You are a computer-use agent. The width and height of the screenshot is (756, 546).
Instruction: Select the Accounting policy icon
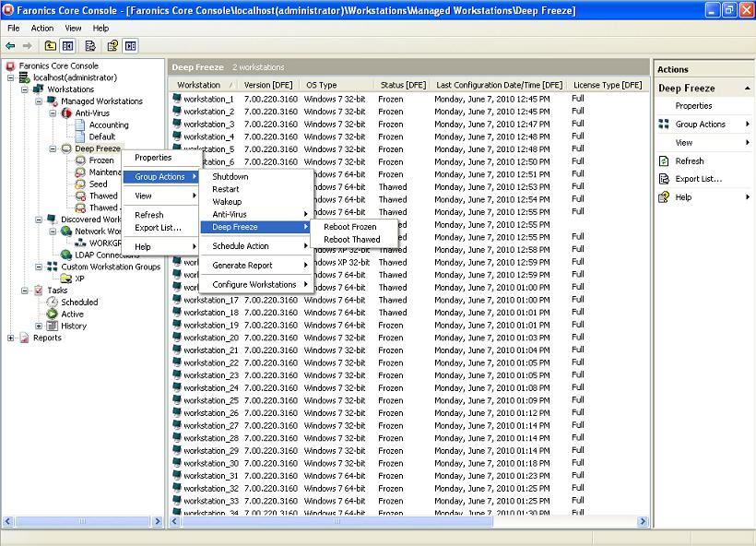coord(80,125)
